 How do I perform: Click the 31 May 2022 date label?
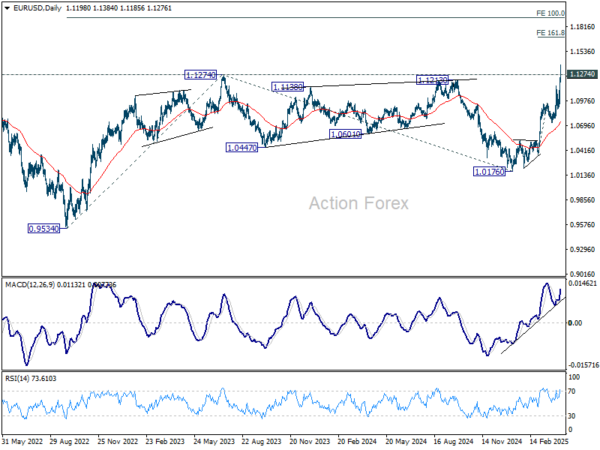click(x=22, y=439)
